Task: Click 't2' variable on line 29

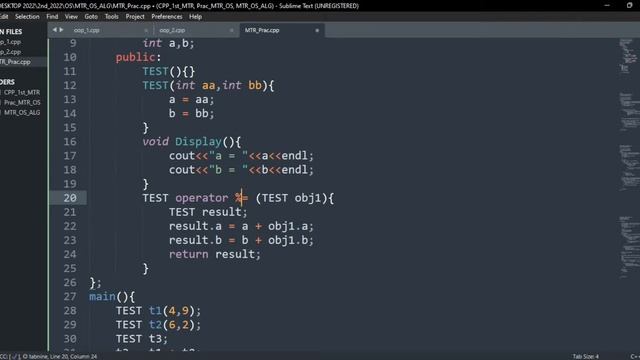Action: click(x=155, y=325)
